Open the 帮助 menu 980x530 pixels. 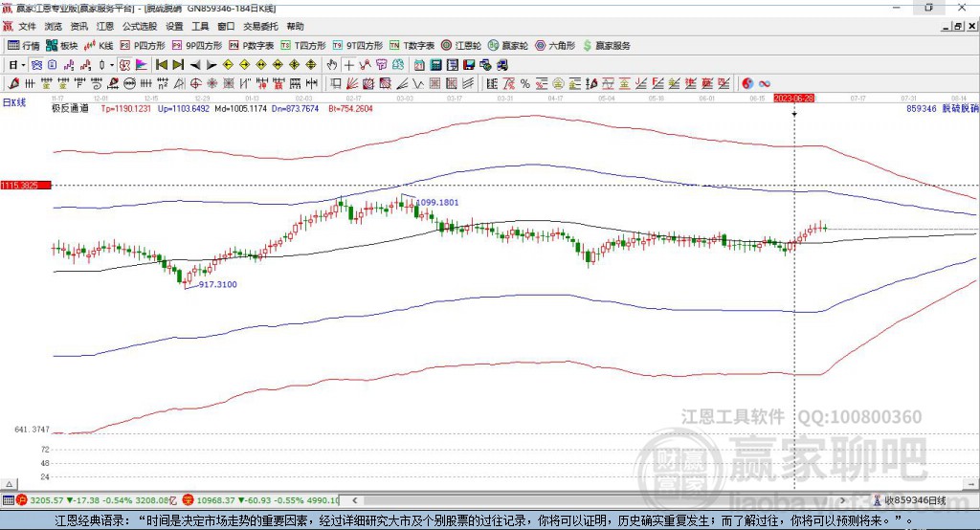tap(295, 26)
